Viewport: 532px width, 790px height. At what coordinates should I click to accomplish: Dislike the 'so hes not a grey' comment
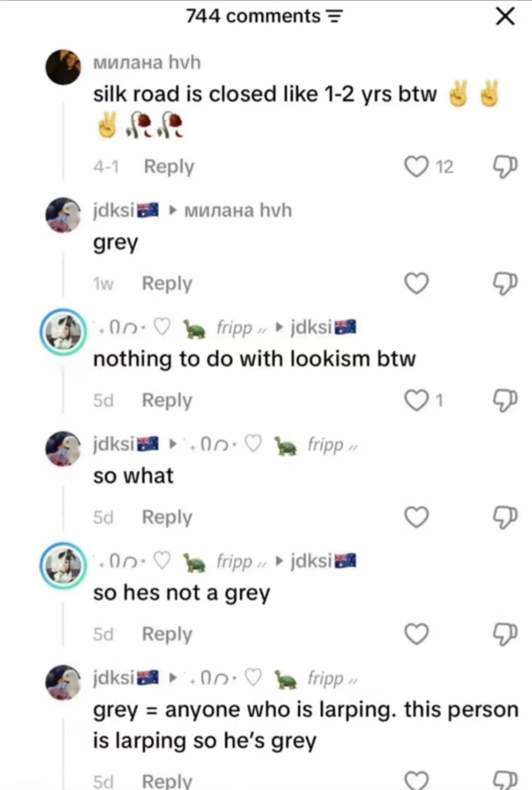tap(505, 634)
